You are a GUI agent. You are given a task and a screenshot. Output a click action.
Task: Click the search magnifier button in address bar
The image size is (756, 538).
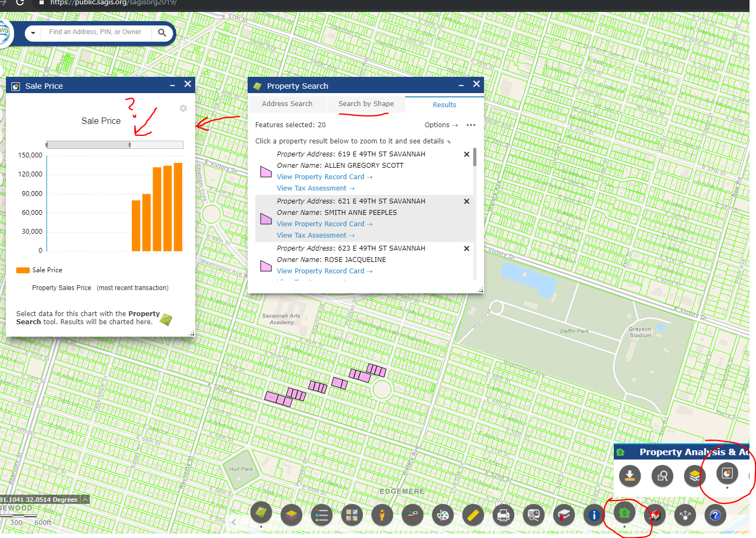[x=162, y=32]
